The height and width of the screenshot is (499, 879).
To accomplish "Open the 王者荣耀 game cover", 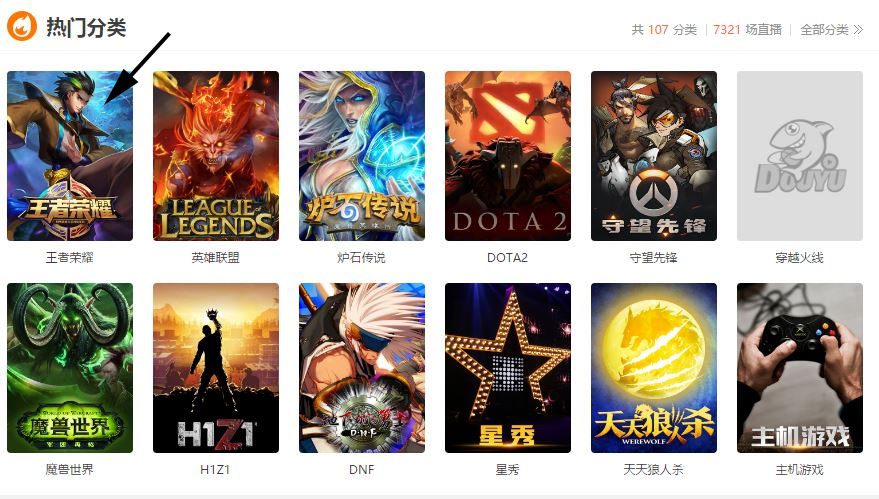I will pos(70,156).
